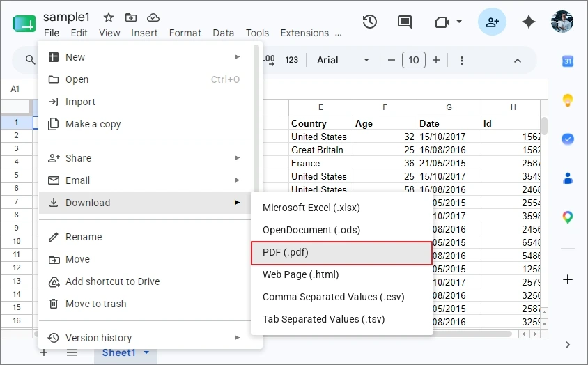Select Make a copy

145,124
